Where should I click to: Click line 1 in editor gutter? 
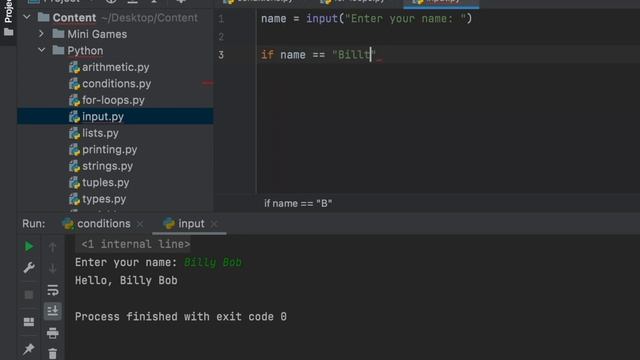click(x=221, y=19)
